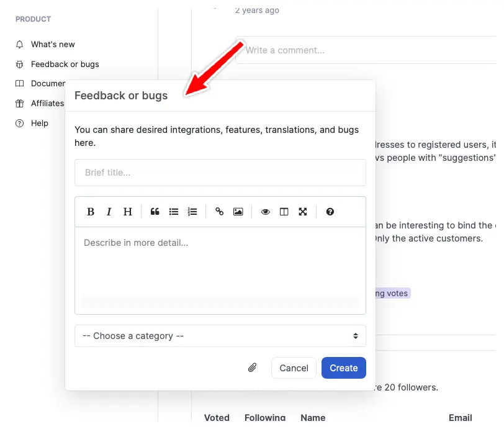Focus the Brief title input field

(x=220, y=173)
